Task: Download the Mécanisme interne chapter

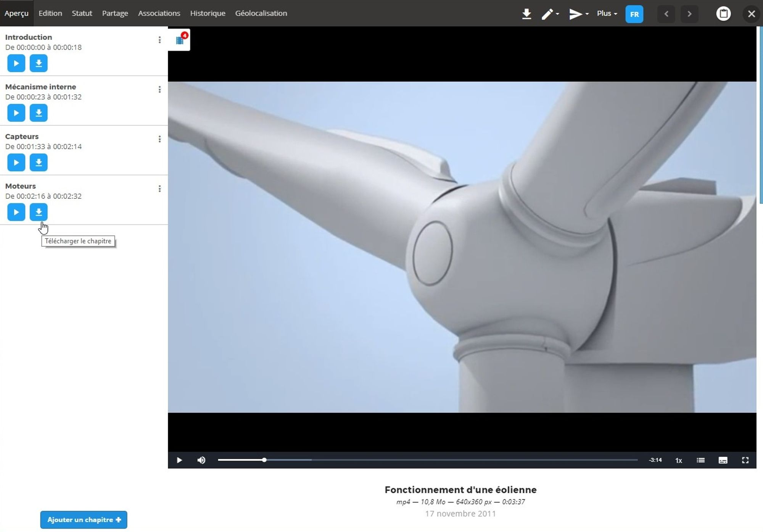Action: pos(39,113)
